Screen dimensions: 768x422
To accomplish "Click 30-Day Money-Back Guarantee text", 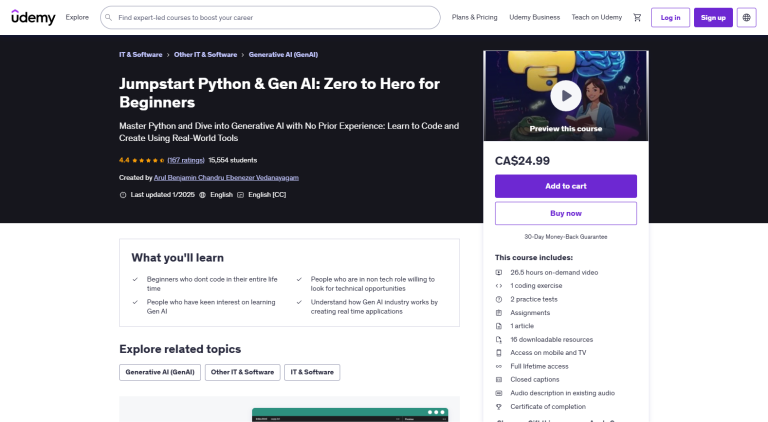I will (x=566, y=237).
